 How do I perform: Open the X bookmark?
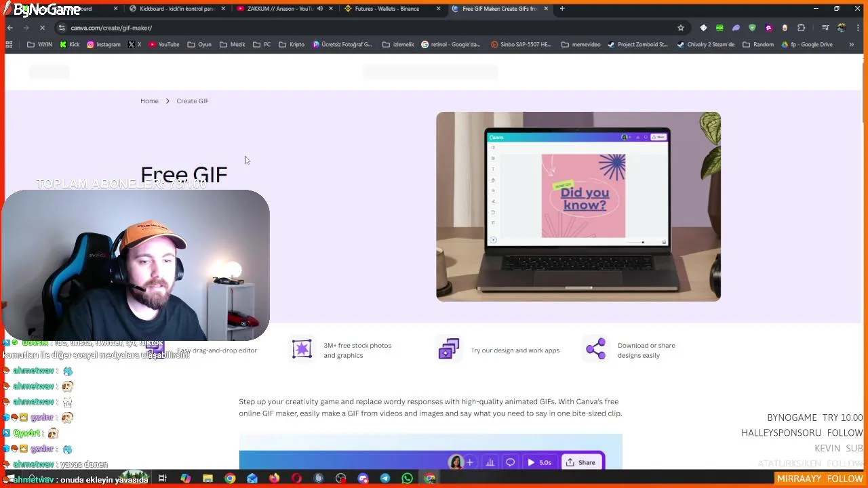[x=134, y=45]
